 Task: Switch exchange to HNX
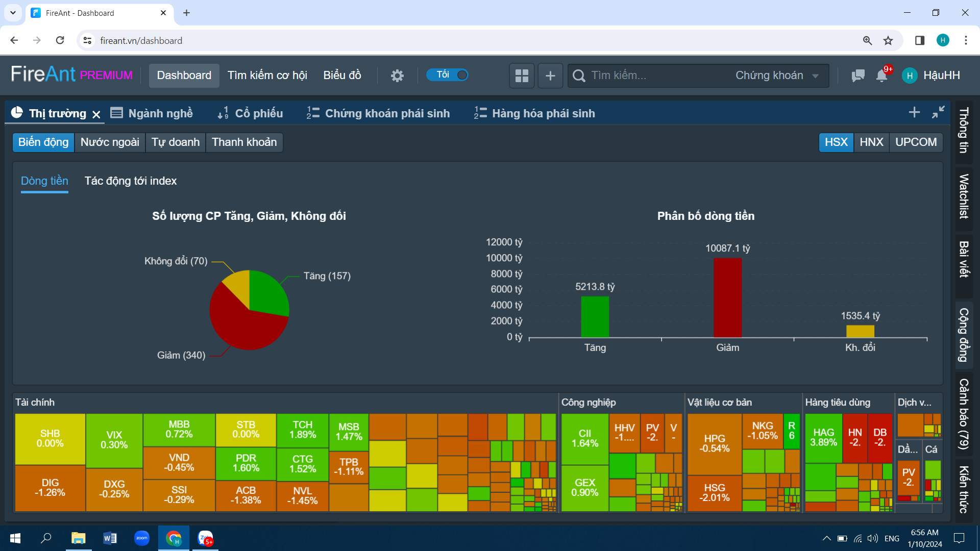click(x=871, y=142)
